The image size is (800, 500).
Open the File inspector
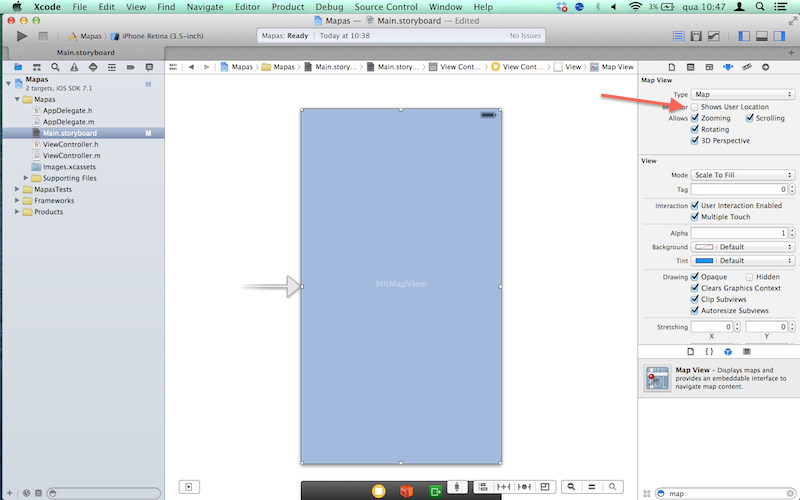671,67
